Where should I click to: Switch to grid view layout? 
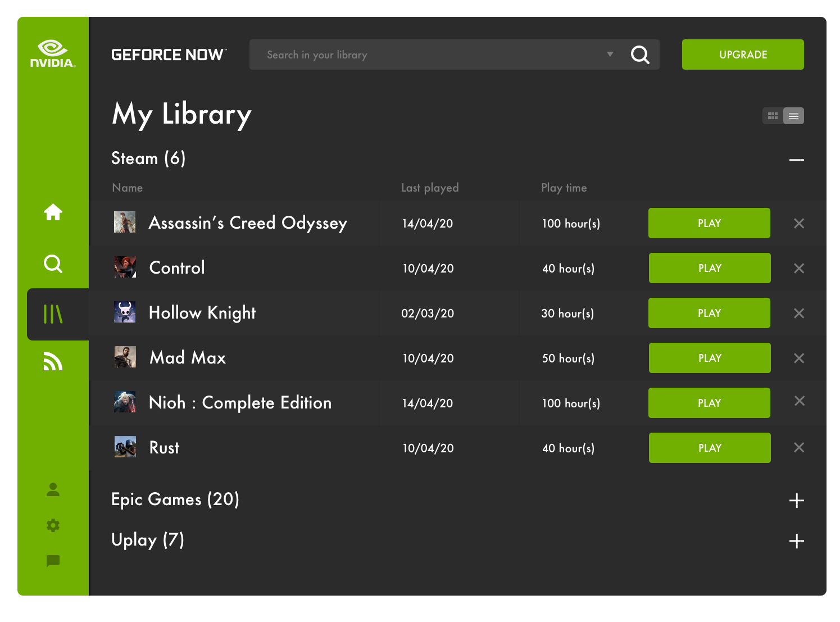[x=773, y=116]
